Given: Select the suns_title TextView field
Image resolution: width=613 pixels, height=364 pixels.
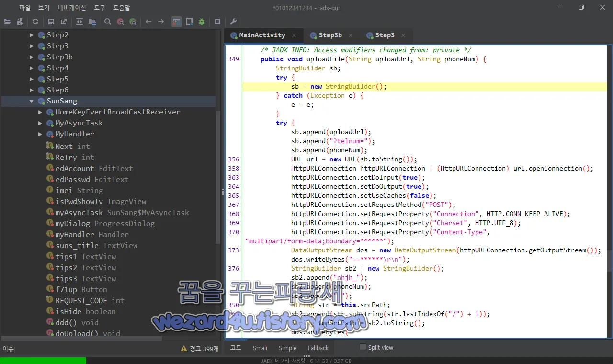Looking at the screenshot, I should (x=96, y=245).
